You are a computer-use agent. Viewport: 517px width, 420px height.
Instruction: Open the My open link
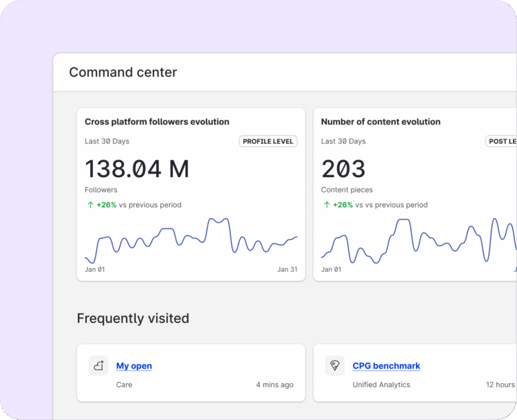134,366
